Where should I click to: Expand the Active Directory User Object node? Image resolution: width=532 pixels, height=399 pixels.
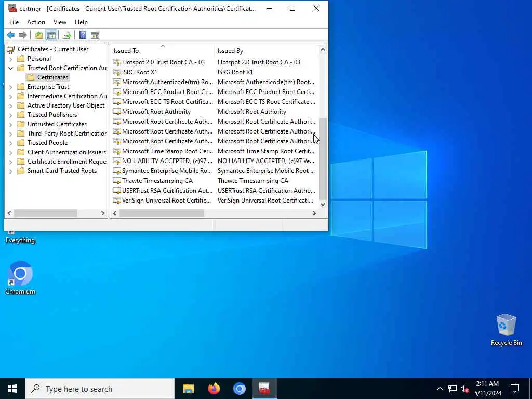11,105
